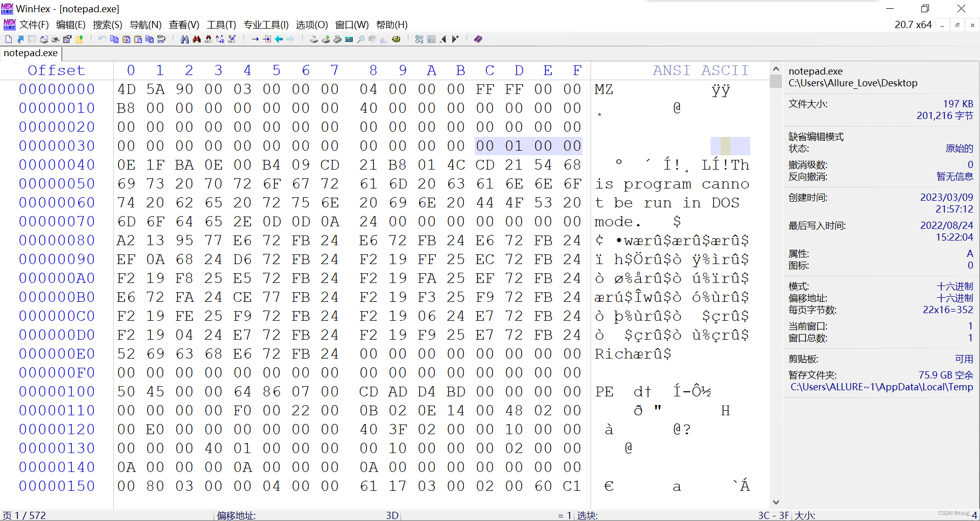Open the 窗口(W) menu

coord(352,25)
